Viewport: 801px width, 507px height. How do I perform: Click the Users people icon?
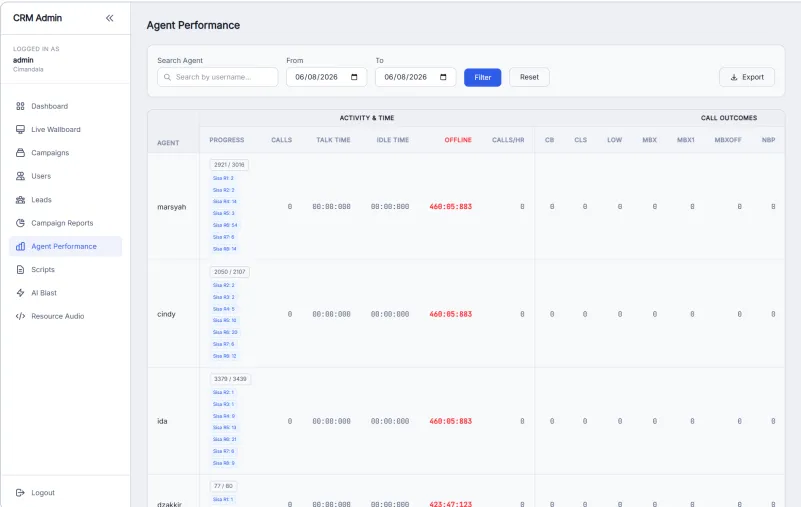20,176
